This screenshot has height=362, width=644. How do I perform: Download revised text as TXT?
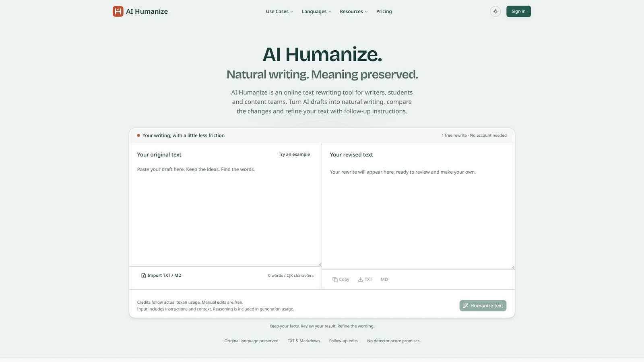[x=365, y=280]
